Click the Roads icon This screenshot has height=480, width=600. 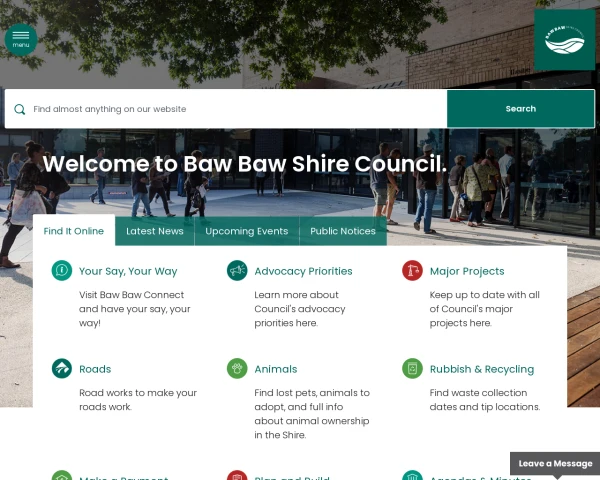[x=62, y=368]
